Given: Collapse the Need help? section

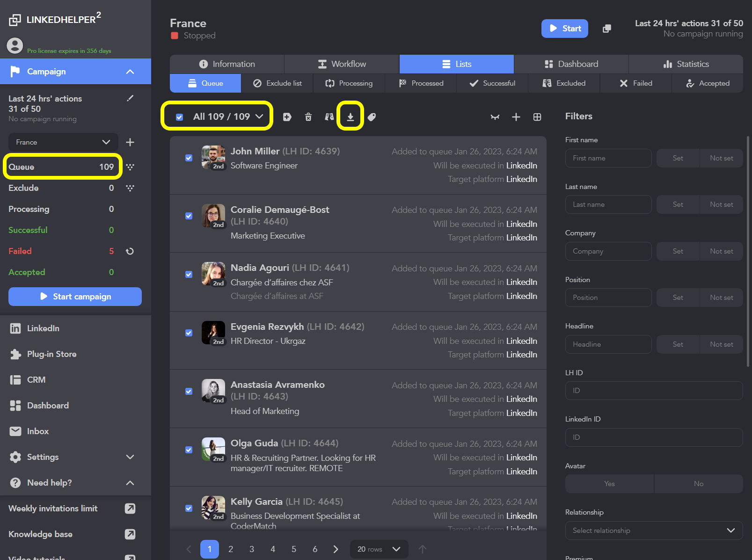Looking at the screenshot, I should [130, 483].
